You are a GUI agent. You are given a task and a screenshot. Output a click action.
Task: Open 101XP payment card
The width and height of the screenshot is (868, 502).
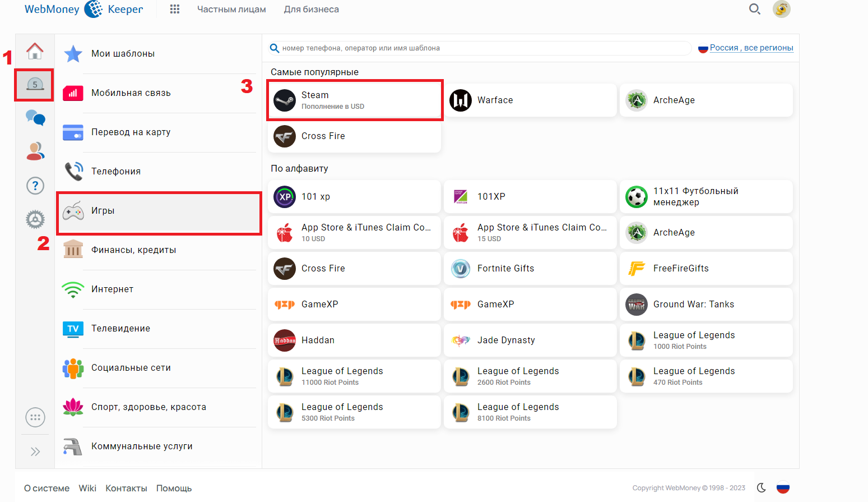click(x=530, y=197)
